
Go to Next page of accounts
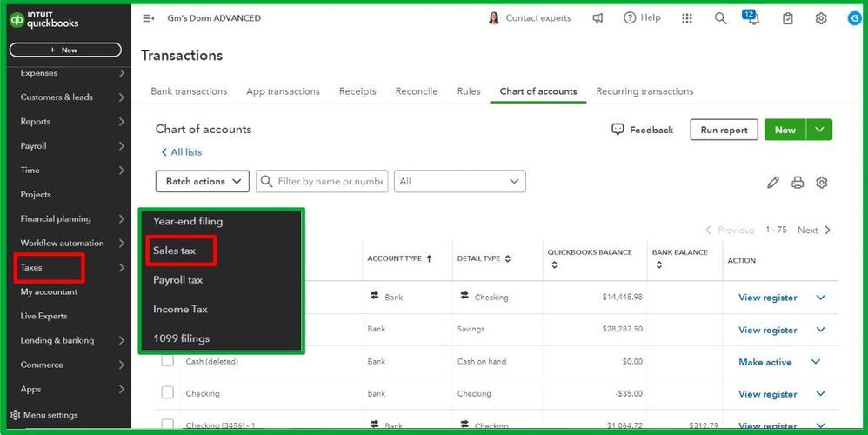(x=814, y=231)
